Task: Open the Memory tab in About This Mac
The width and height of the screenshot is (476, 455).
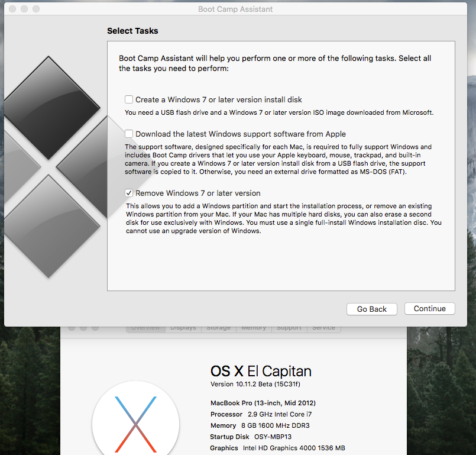Action: coord(254,328)
